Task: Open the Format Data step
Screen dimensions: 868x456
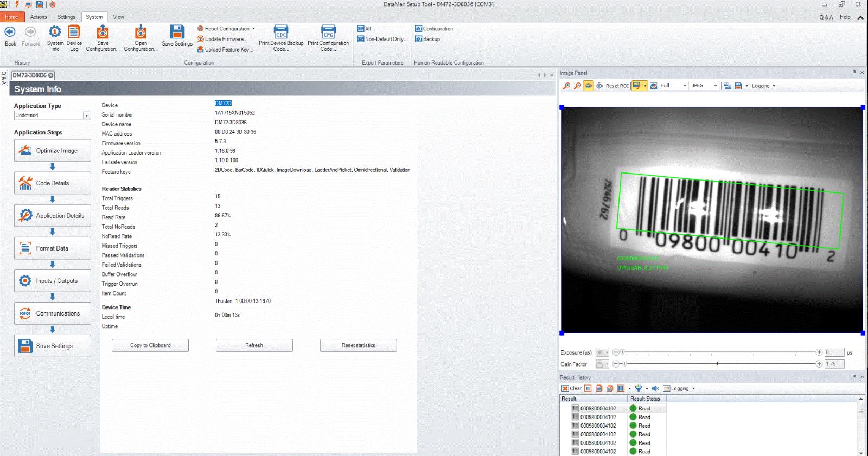Action: [53, 248]
